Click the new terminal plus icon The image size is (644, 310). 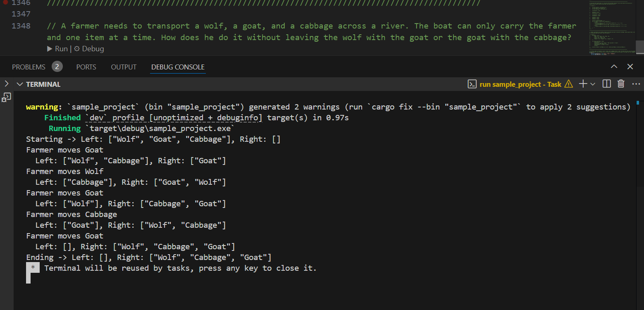coord(583,84)
